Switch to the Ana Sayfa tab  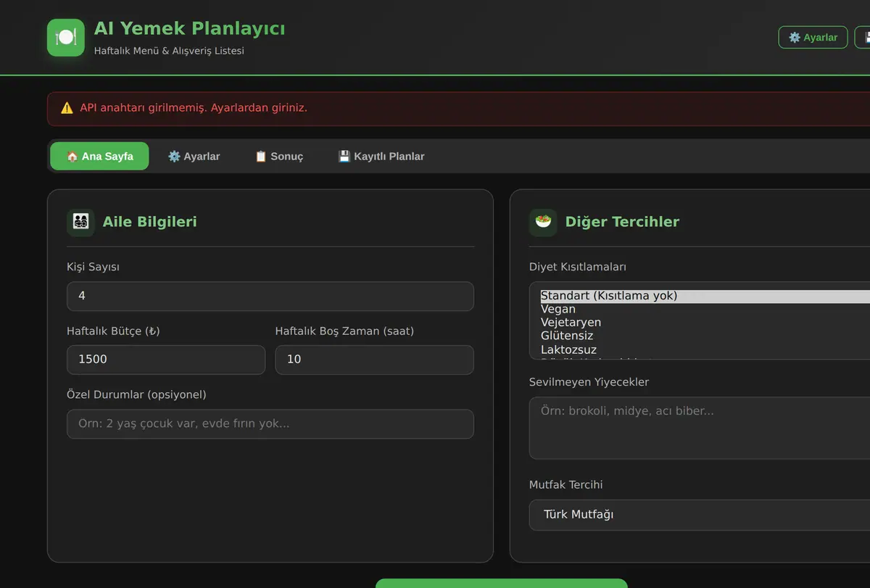coord(99,156)
